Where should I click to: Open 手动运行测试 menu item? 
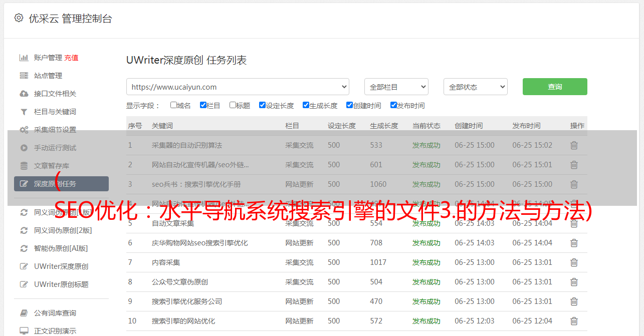click(55, 148)
